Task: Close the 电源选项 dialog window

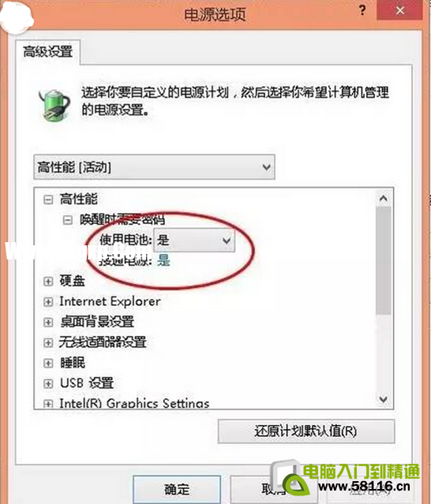Action: (400, 10)
